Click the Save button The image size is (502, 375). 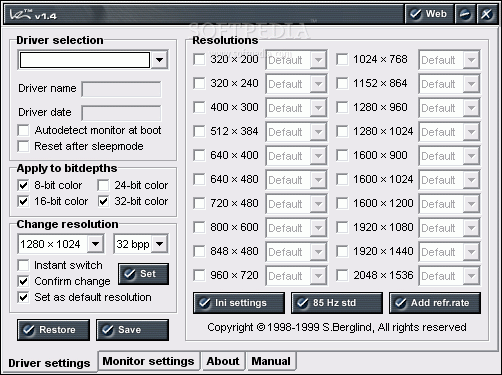click(132, 330)
